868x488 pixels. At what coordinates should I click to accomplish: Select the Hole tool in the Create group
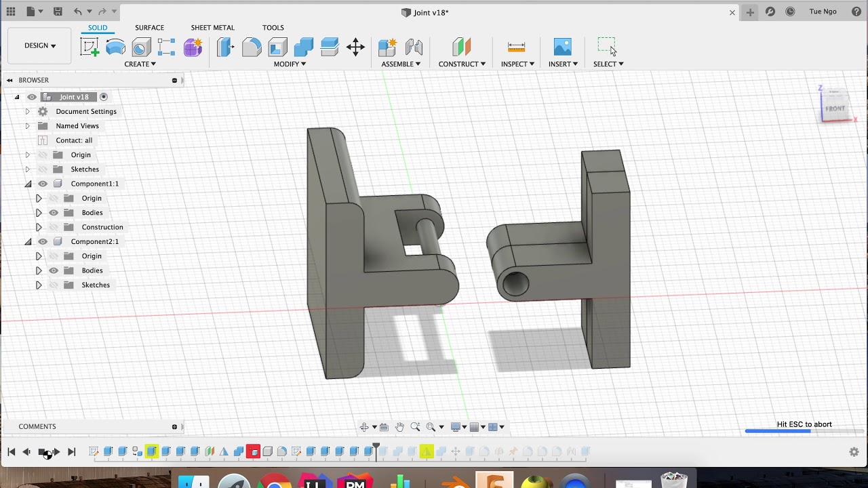(141, 47)
